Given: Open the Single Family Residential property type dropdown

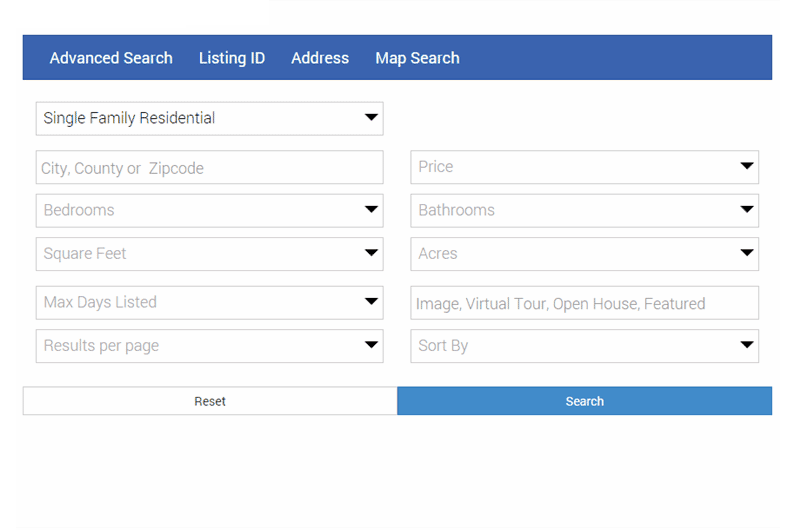Looking at the screenshot, I should click(209, 118).
